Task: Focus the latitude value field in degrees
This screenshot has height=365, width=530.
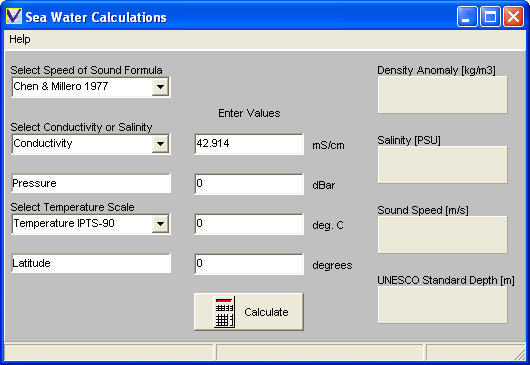Action: (x=249, y=264)
